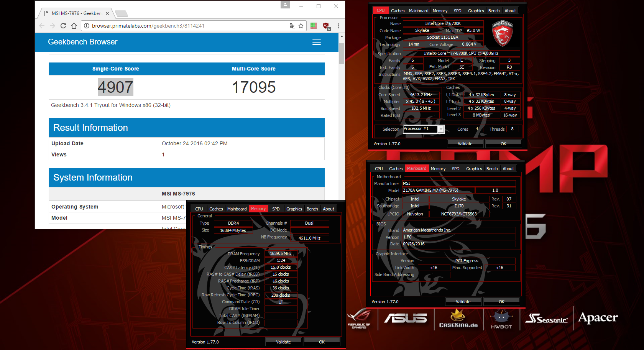Click OK in CPU tab window

pyautogui.click(x=503, y=144)
